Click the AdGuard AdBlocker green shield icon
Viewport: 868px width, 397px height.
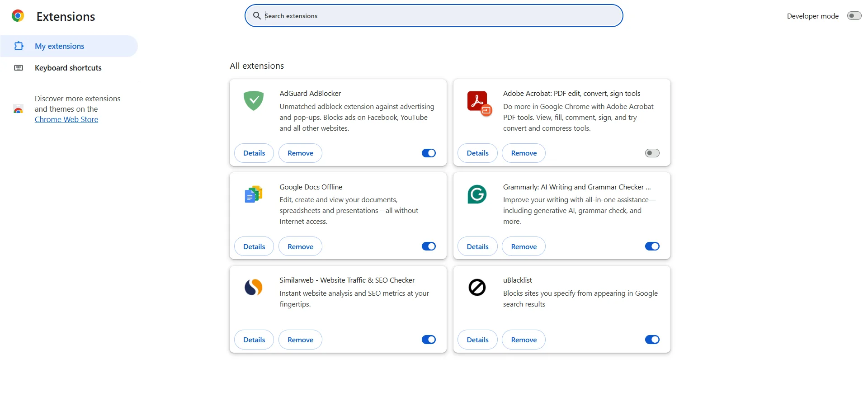coord(254,101)
